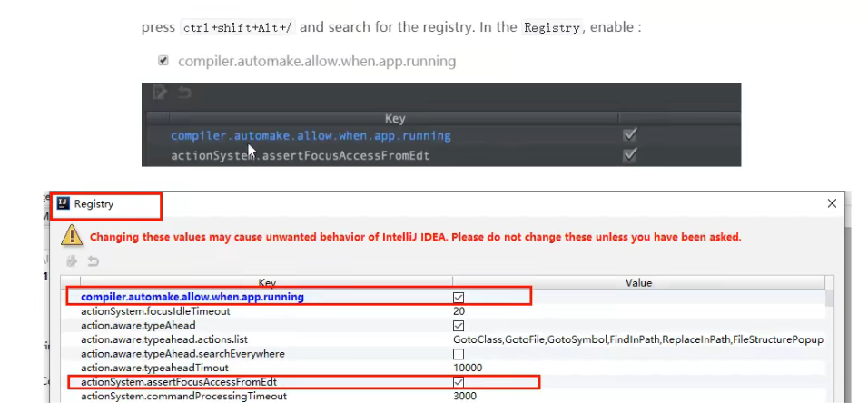Click the red warning message about changing values
The height and width of the screenshot is (403, 868).
tap(415, 237)
